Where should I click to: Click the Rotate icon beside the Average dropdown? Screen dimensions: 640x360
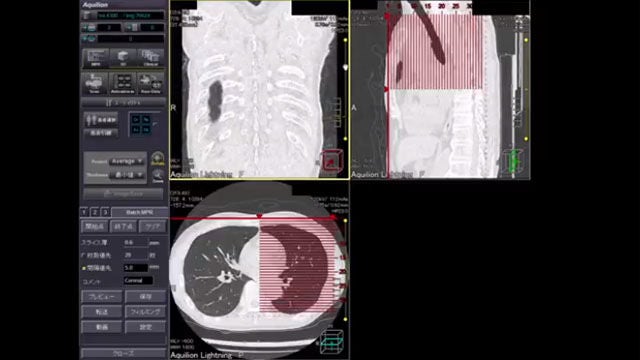click(x=158, y=158)
